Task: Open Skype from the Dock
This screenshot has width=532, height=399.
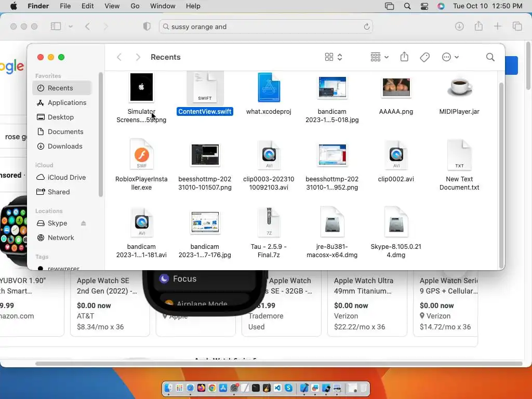Action: point(288,388)
